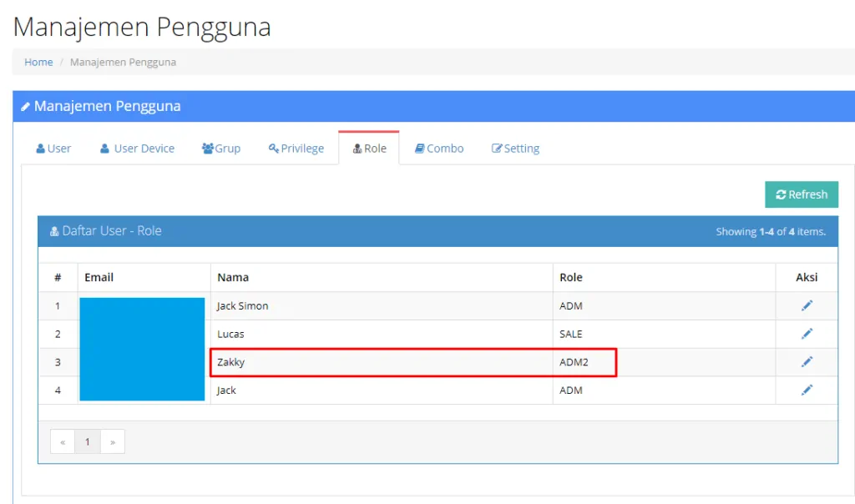Select the name cell Jack Simon
855x504 pixels.
tap(382, 305)
